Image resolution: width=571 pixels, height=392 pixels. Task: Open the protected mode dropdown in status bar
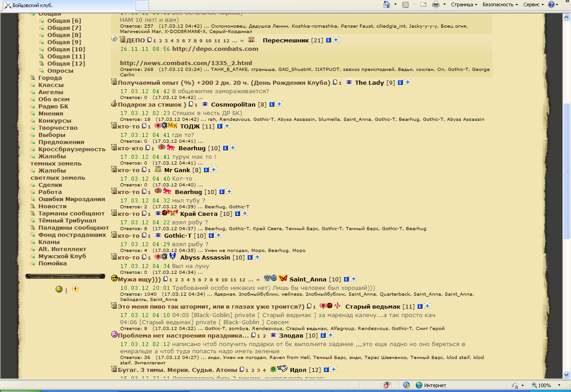pyautogui.click(x=521, y=385)
